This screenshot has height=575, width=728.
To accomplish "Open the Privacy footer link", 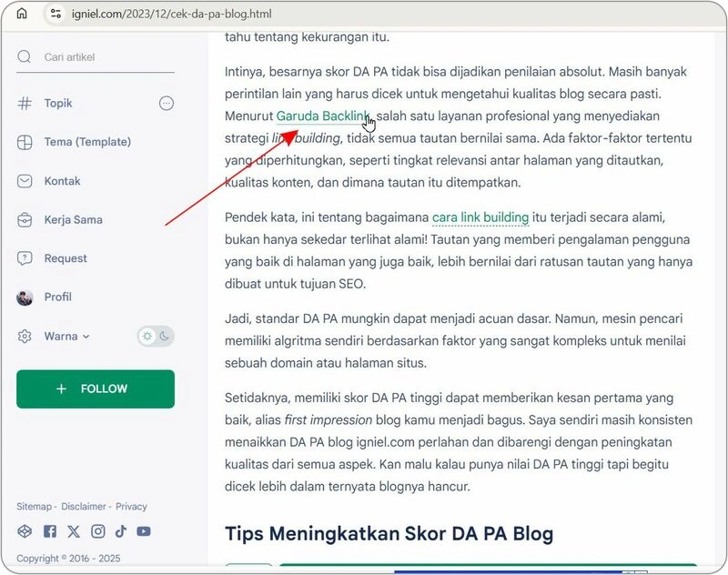I will tap(131, 507).
